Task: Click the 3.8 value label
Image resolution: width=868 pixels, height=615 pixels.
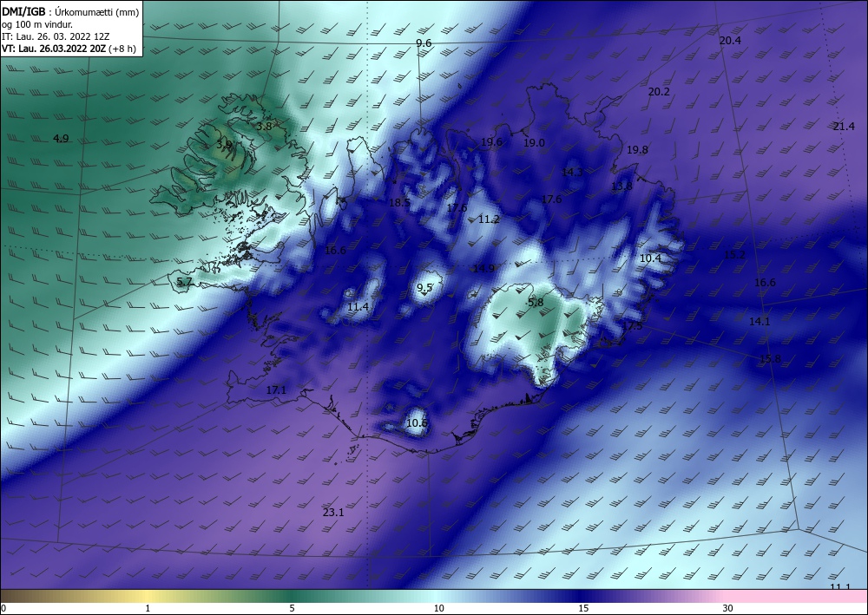Action: 264,126
